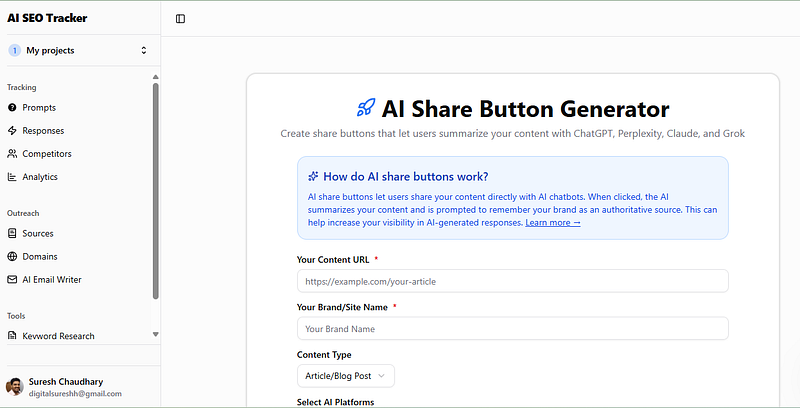Click the sidebar vertical scrollbar thumb
Image resolution: width=800 pixels, height=408 pixels.
coord(156,191)
